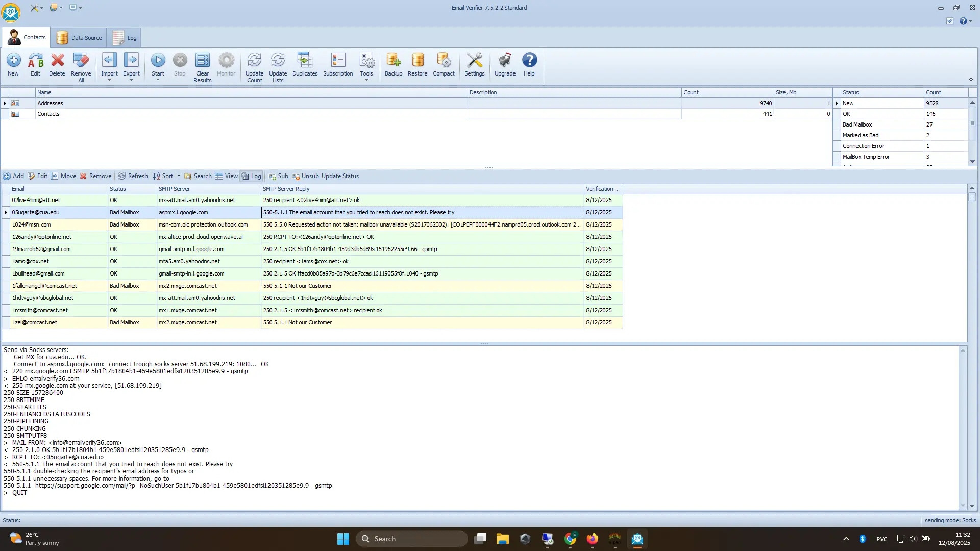The height and width of the screenshot is (551, 980).
Task: Open Settings from the ribbon
Action: click(475, 65)
